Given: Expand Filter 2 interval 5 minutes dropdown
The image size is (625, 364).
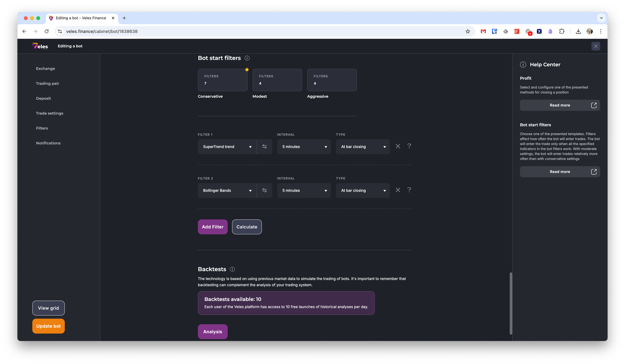Looking at the screenshot, I should click(x=304, y=190).
